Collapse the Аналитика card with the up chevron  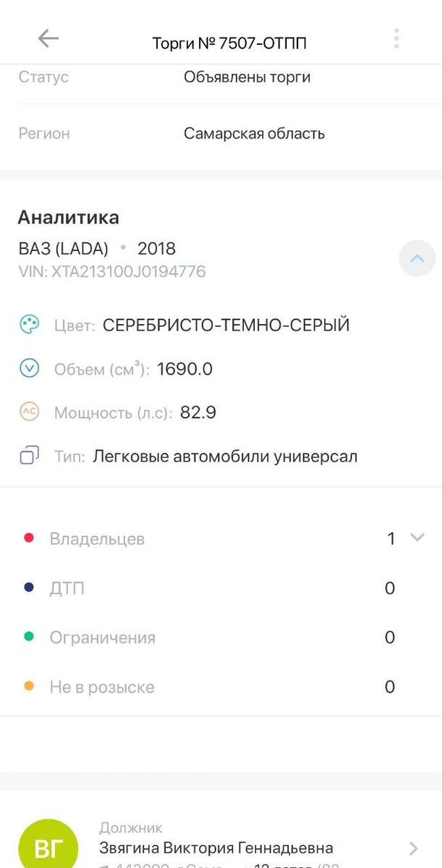(x=417, y=258)
